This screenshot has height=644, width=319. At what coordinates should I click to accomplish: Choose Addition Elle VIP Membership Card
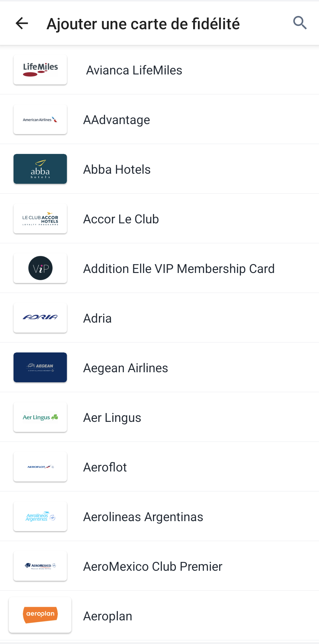click(x=159, y=269)
